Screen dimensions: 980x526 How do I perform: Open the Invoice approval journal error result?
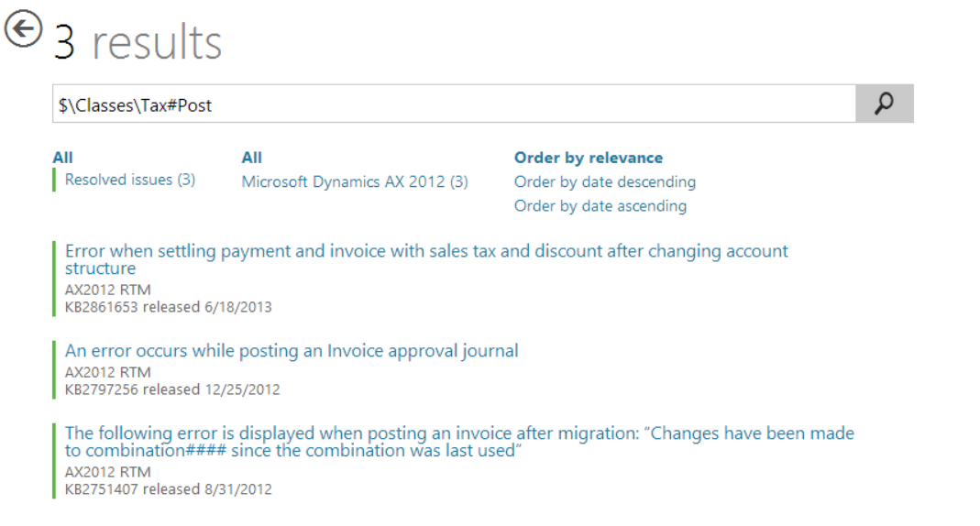point(292,350)
